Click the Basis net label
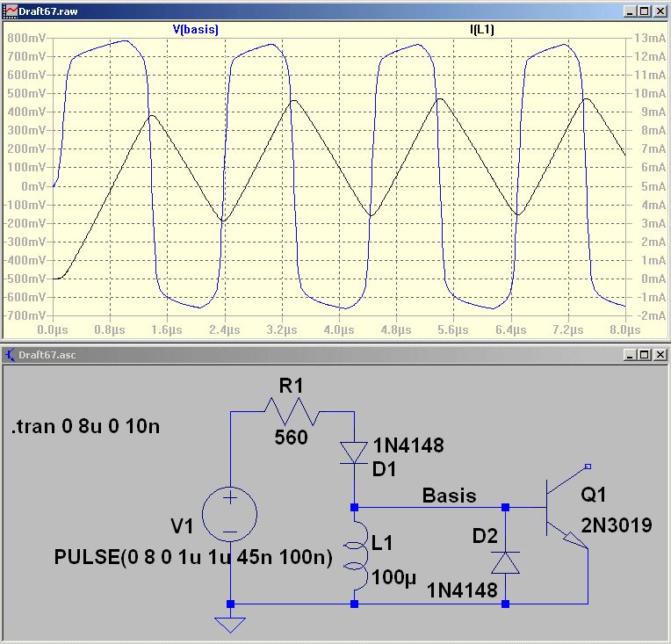Viewport: 671px width, 644px height. click(449, 496)
